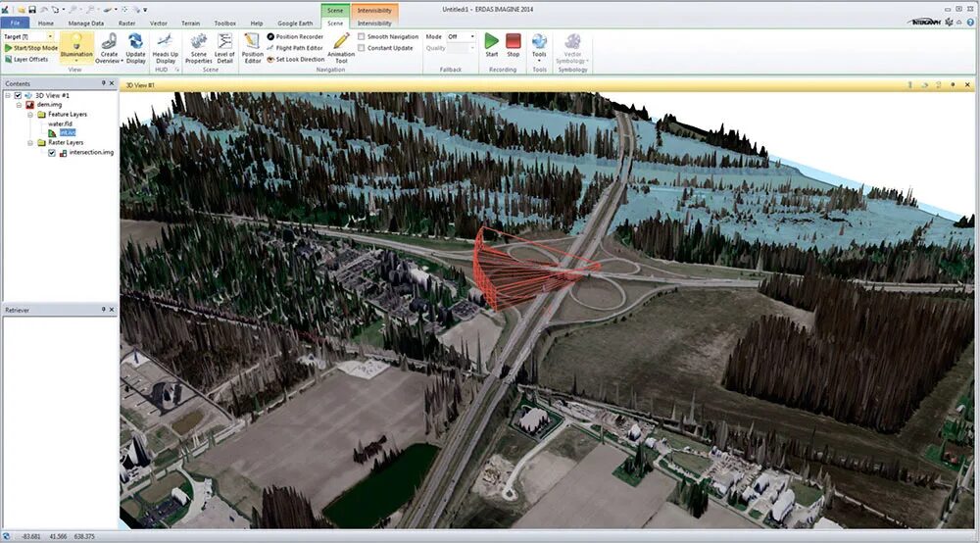Uncheck the intersection.img layer checkbox
This screenshot has height=543, width=980.
pyautogui.click(x=52, y=153)
